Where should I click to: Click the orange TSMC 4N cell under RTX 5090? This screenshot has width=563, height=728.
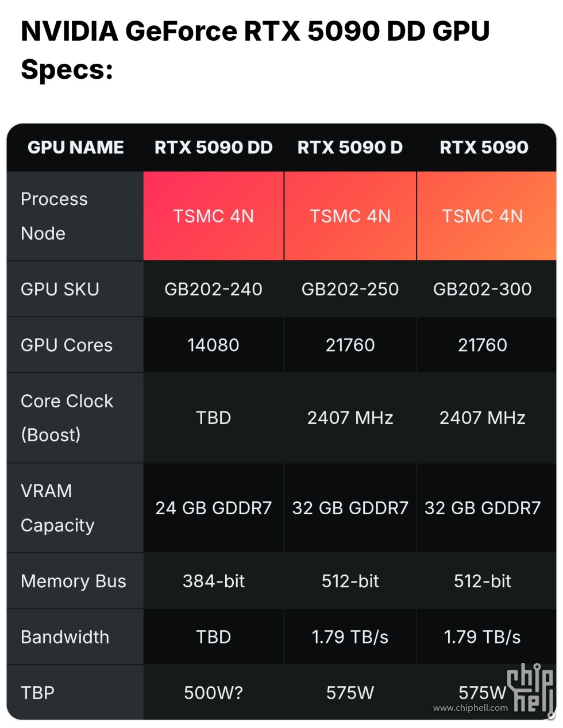[486, 216]
